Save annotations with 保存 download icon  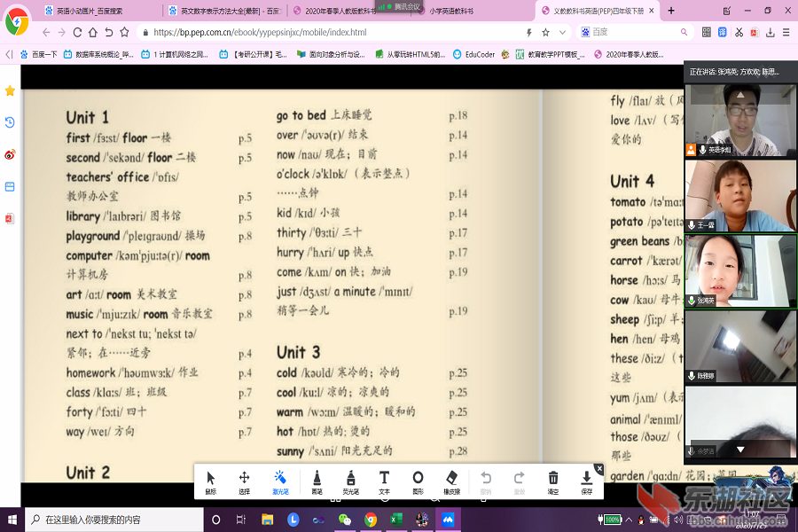pyautogui.click(x=587, y=482)
